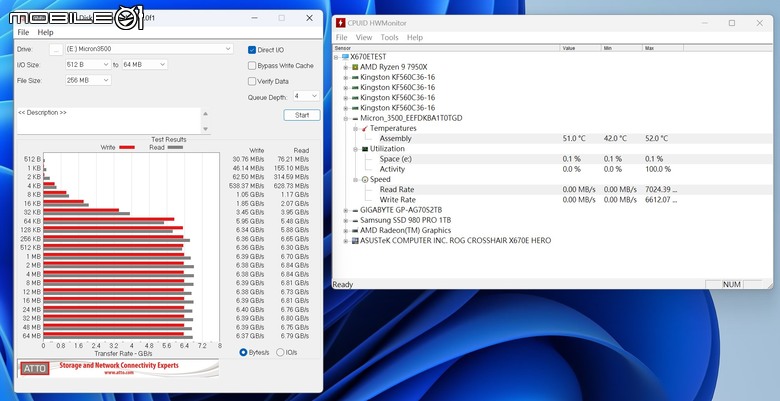Open the www.atto.com banner link
This screenshot has height=401, width=780.
[118, 373]
